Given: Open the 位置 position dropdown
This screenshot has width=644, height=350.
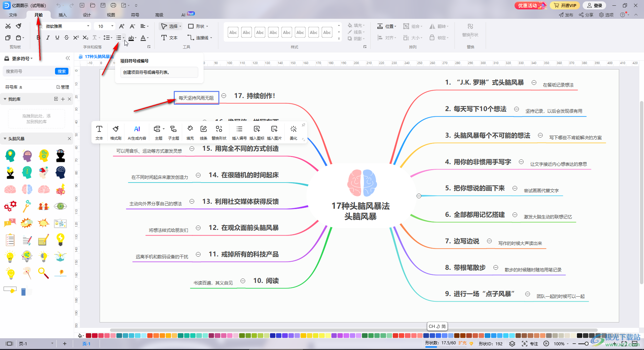Looking at the screenshot, I should [387, 26].
